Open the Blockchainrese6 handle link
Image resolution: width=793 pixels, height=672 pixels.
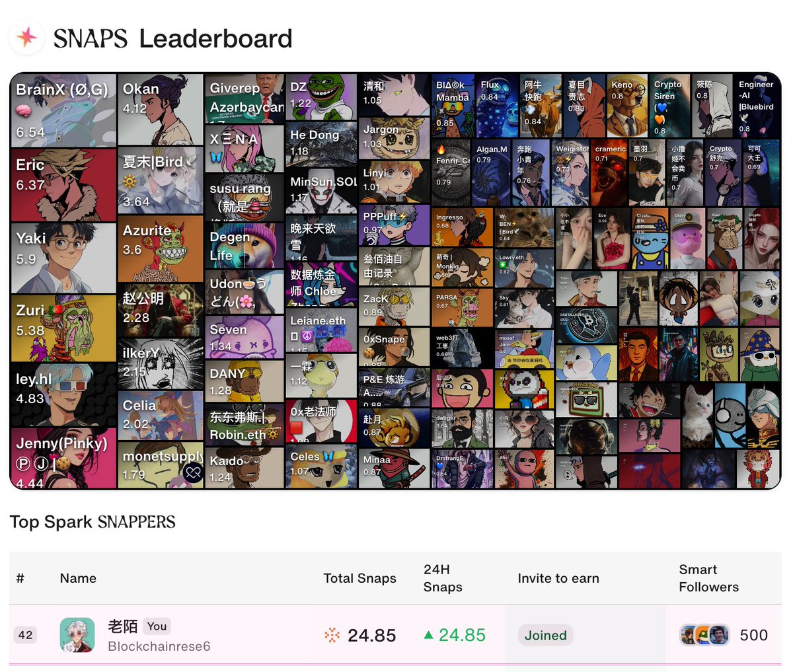coord(159,646)
